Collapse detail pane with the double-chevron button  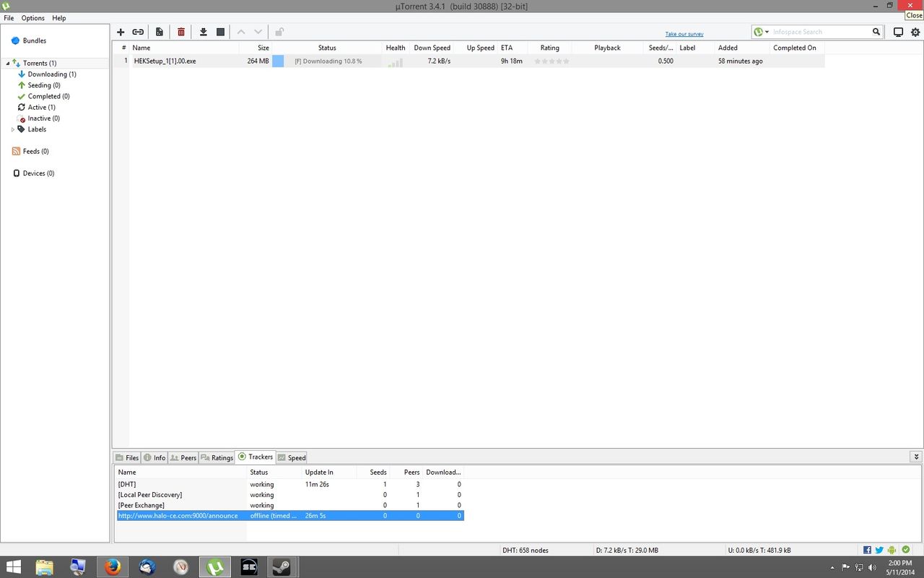coord(916,457)
